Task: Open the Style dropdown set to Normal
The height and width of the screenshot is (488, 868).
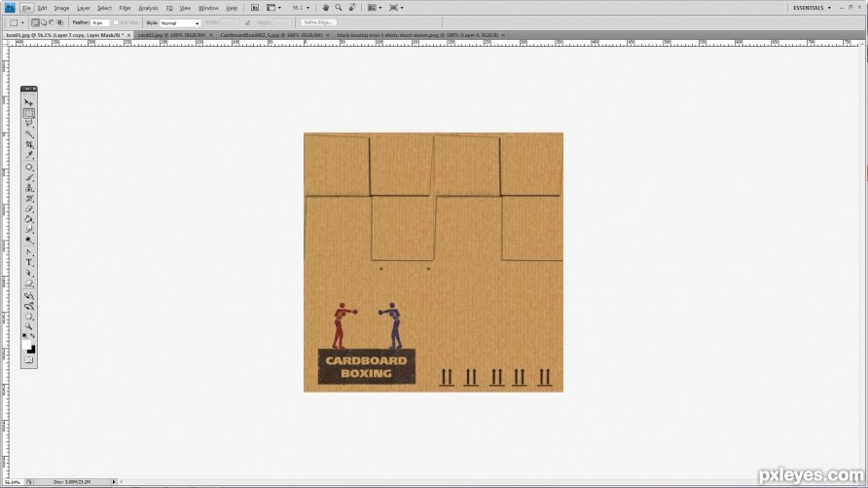Action: 180,22
